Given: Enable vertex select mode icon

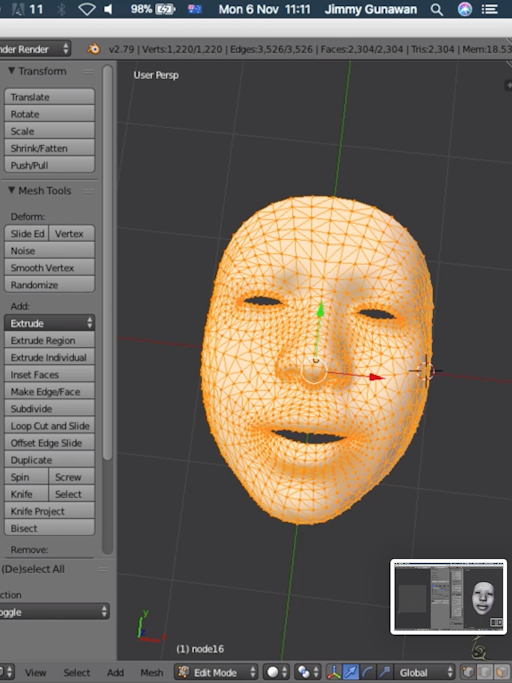Looking at the screenshot, I should click(468, 672).
